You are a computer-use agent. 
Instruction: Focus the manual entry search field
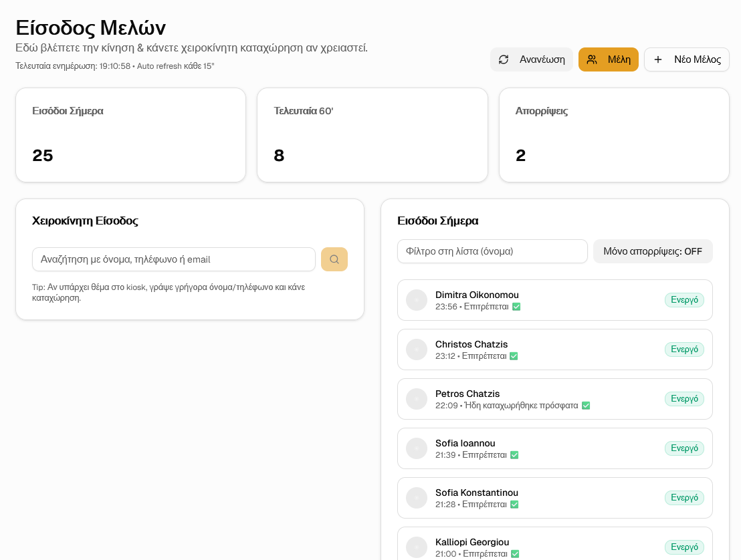point(174,259)
